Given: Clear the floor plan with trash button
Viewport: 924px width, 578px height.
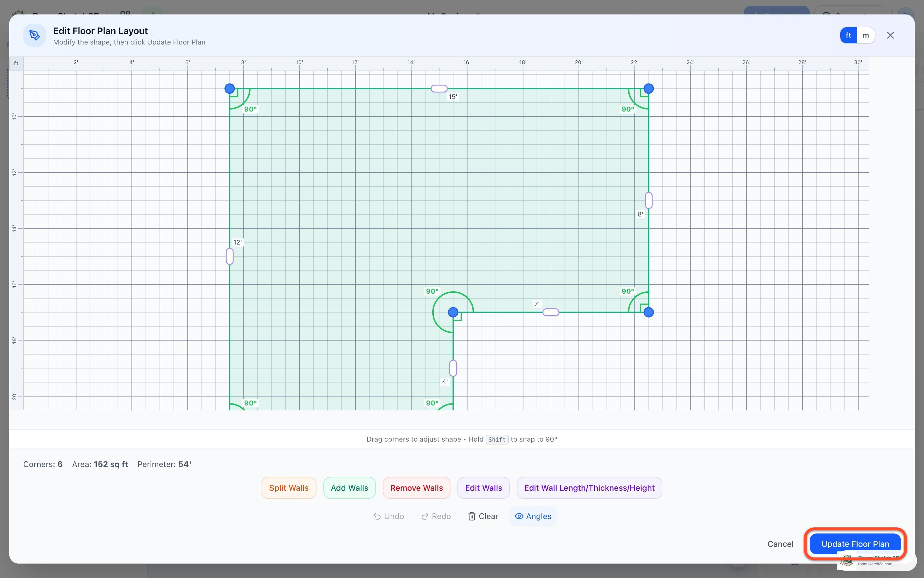Looking at the screenshot, I should [x=483, y=516].
